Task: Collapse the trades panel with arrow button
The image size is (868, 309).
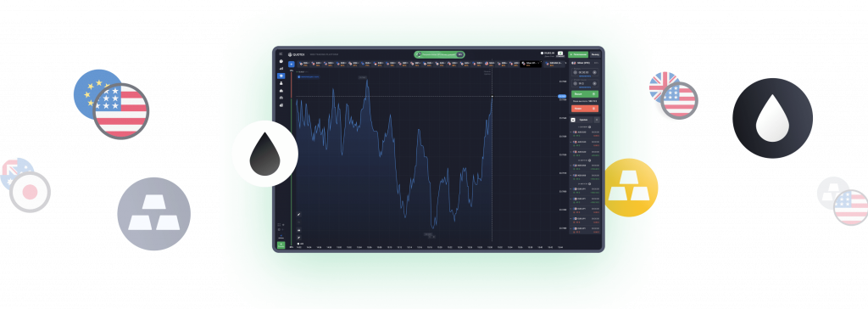Action: coord(573,120)
